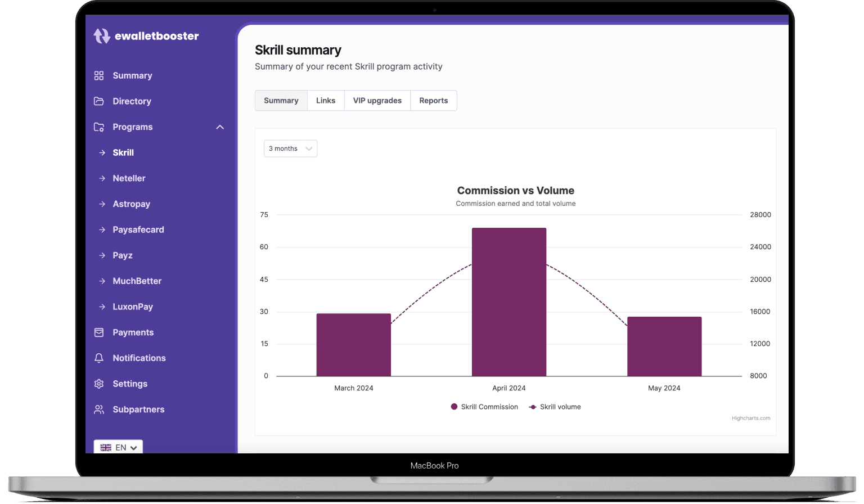864x504 pixels.
Task: Click the Programs folder icon
Action: (99, 127)
